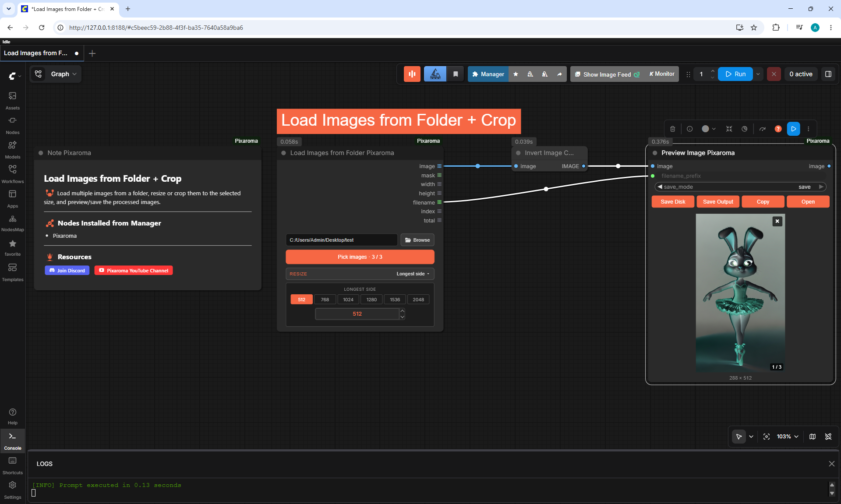This screenshot has width=841, height=504.
Task: Open the Workflows sidebar panel
Action: click(13, 174)
